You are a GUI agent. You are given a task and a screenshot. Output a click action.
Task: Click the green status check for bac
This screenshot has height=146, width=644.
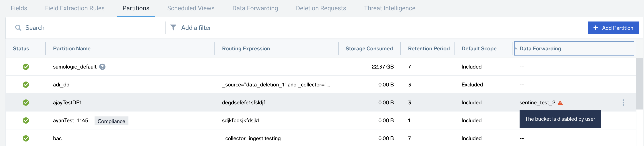point(26,138)
